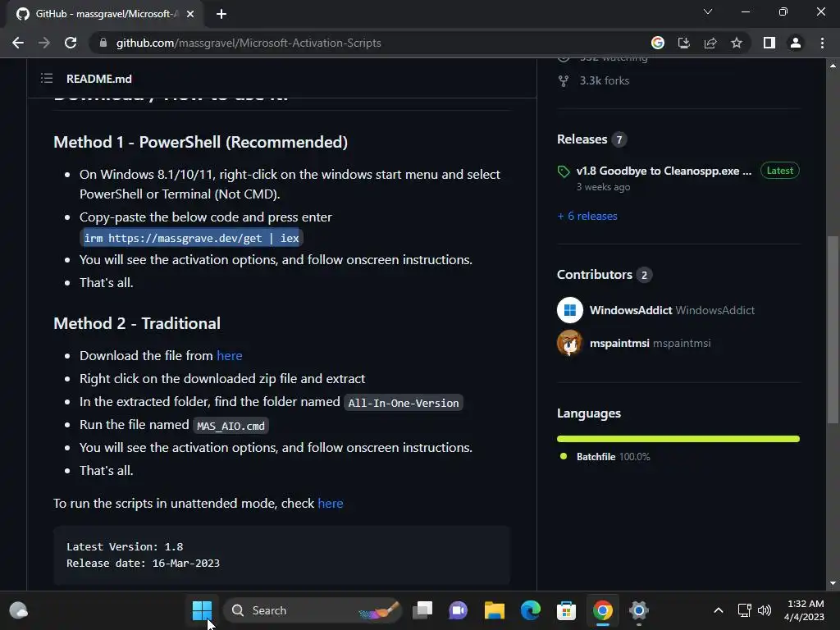Click the network tray icon
Image resolution: width=840 pixels, height=630 pixels.
pyautogui.click(x=744, y=610)
